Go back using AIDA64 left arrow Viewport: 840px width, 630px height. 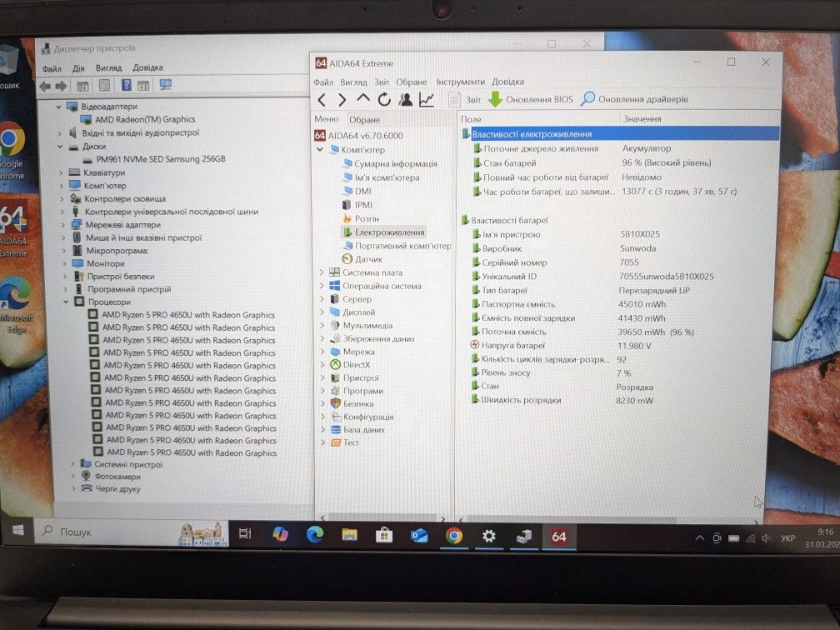pos(322,100)
